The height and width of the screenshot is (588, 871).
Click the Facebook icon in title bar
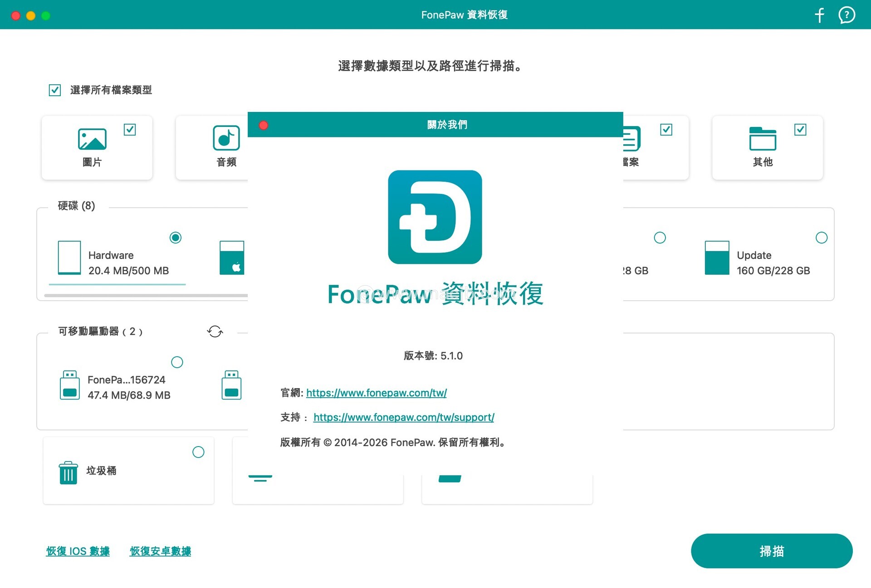(x=819, y=15)
